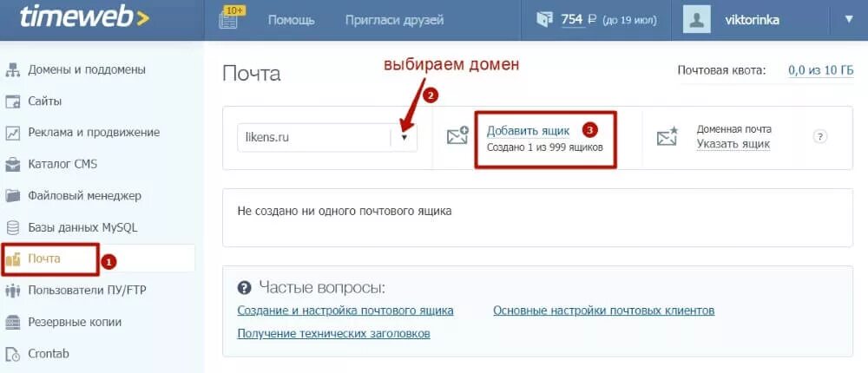Go to Сайты section
The width and height of the screenshot is (868, 373).
(x=45, y=101)
